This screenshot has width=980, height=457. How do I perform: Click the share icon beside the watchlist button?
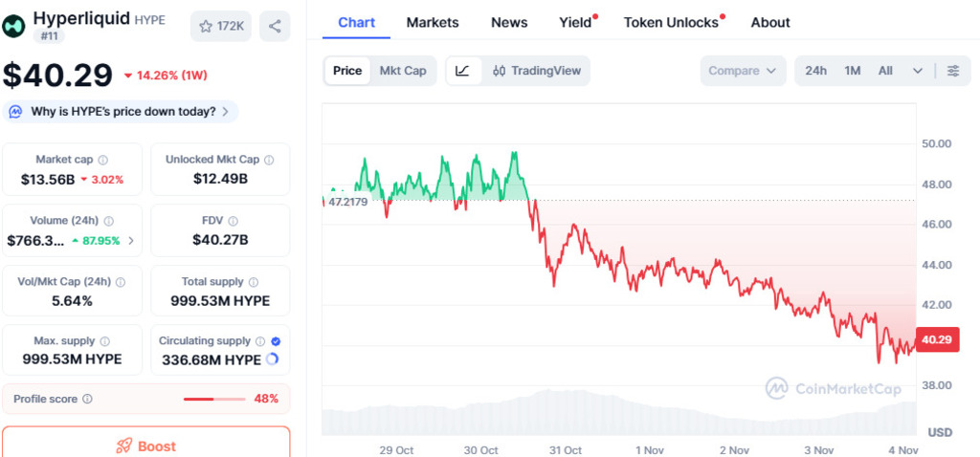pyautogui.click(x=275, y=26)
